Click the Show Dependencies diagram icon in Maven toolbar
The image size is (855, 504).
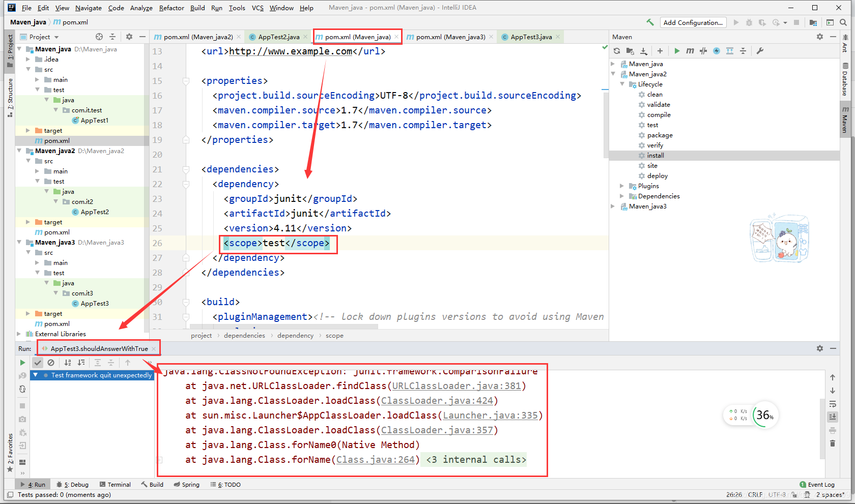(x=730, y=51)
